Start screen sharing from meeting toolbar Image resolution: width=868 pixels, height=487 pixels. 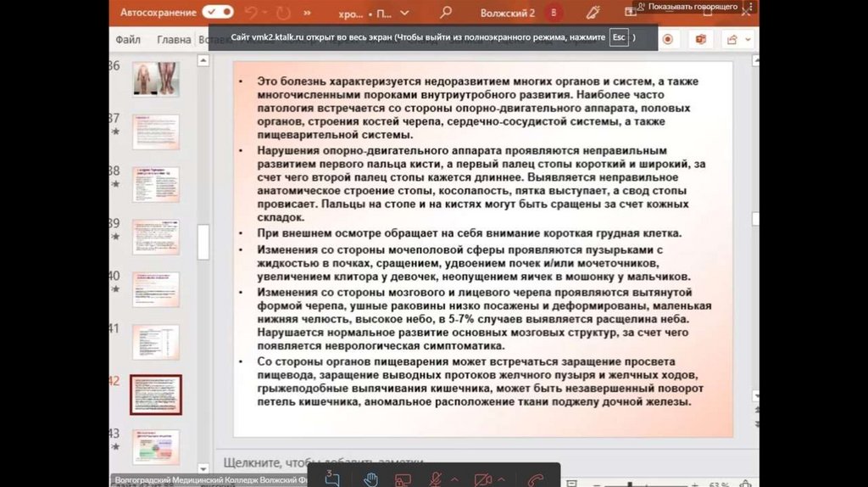(403, 479)
